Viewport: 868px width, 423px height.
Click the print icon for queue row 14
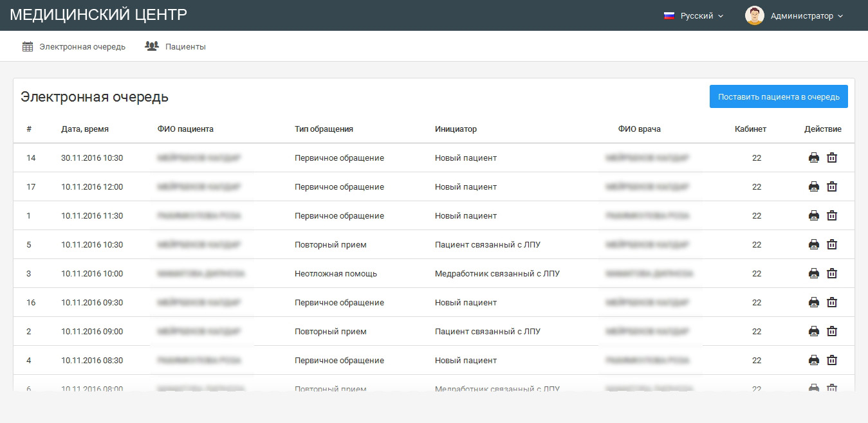(813, 157)
